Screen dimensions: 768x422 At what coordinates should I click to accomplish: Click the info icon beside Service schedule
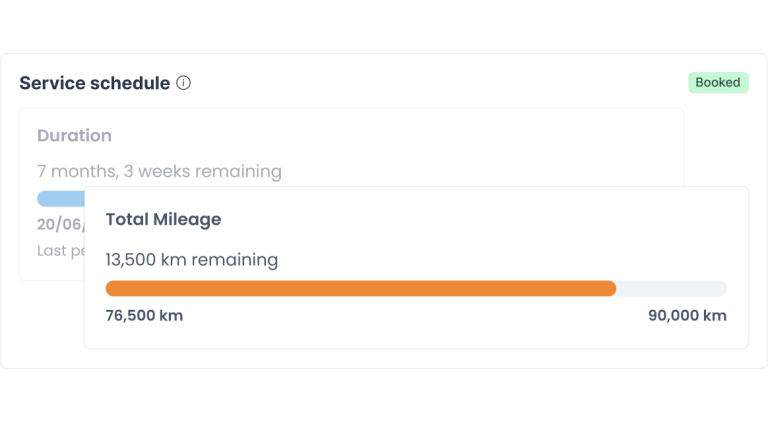[x=184, y=83]
